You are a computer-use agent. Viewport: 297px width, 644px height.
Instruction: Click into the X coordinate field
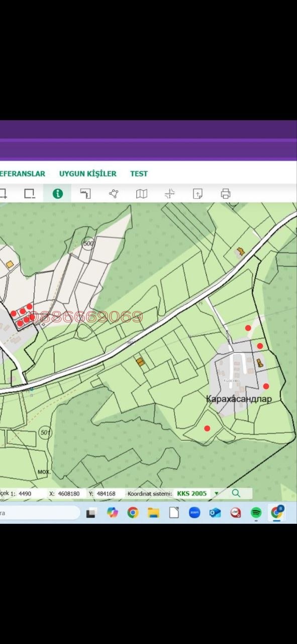(69, 494)
